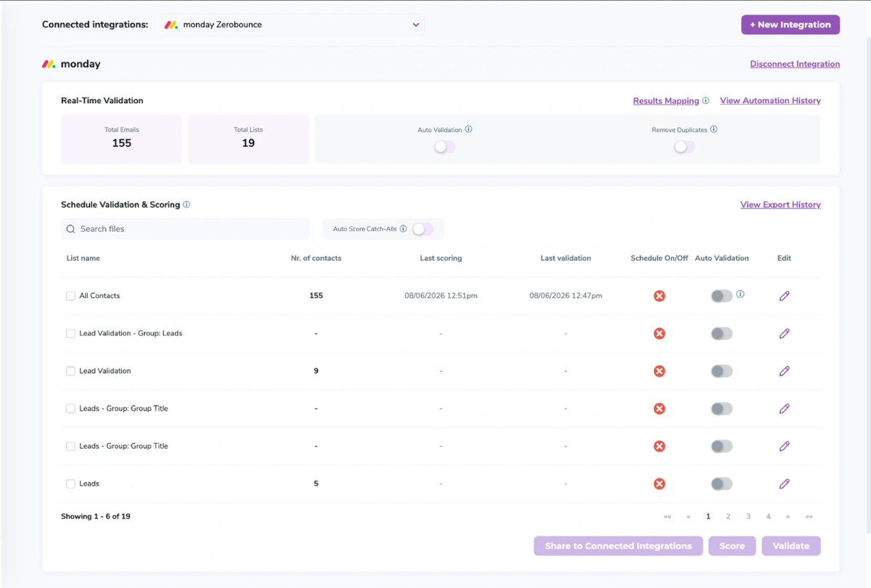Click the 08/06/2026 12:47pm validation date
The height and width of the screenshot is (588, 871).
click(565, 296)
